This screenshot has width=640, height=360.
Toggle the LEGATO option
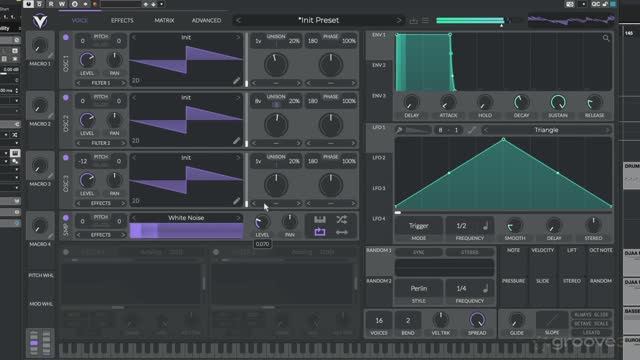[x=591, y=333]
